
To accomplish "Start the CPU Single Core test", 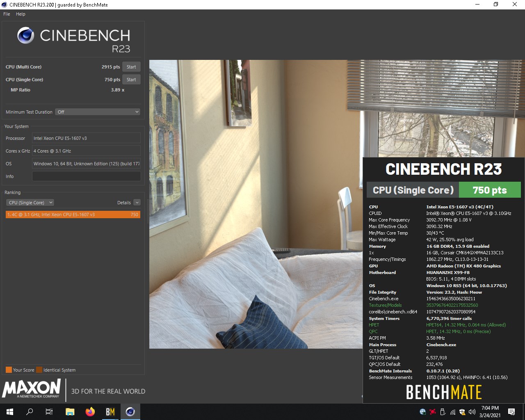I will tap(131, 80).
